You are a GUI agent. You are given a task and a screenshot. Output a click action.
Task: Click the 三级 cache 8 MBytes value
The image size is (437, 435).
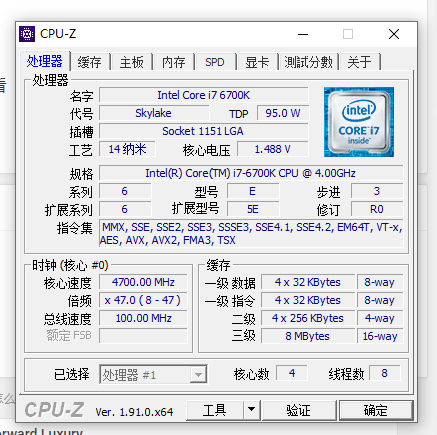[x=308, y=336]
